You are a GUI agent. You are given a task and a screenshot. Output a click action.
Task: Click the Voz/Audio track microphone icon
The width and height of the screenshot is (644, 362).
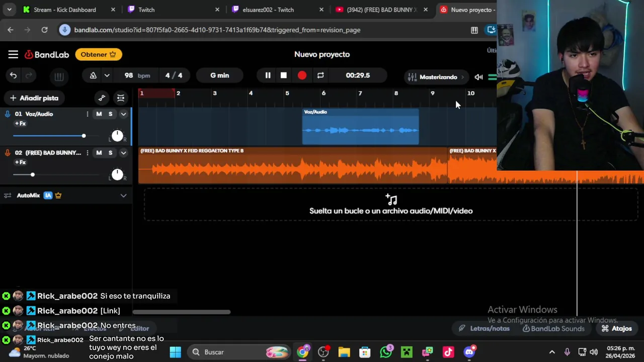point(8,114)
